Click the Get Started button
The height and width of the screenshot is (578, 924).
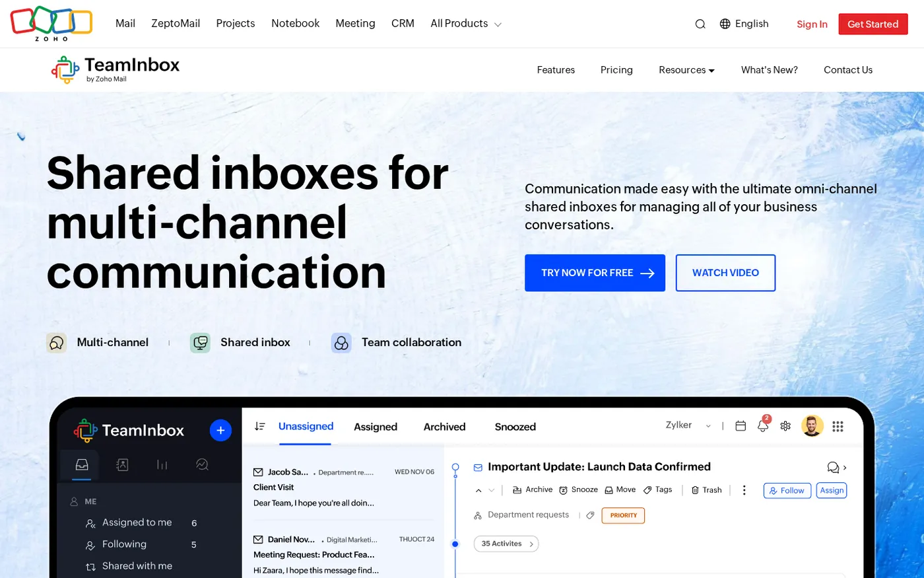coord(873,24)
